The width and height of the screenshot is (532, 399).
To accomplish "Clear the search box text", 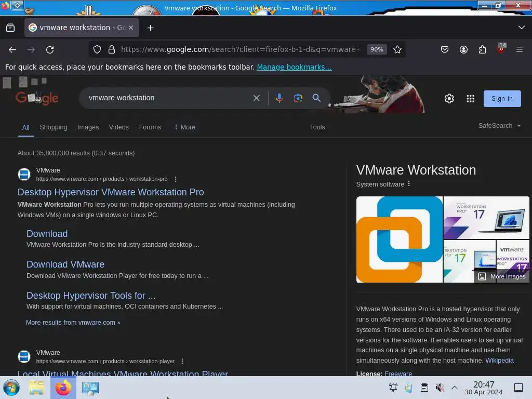I will click(x=257, y=98).
